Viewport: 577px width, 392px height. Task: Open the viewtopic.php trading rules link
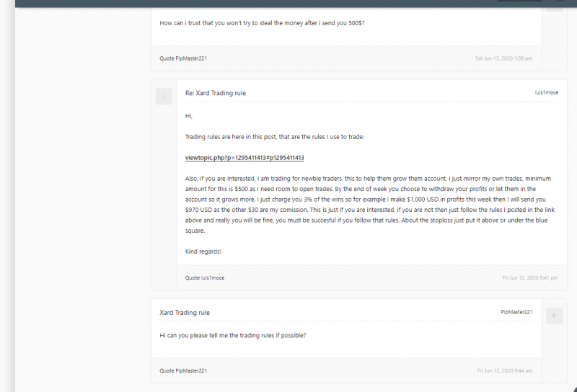coord(245,157)
